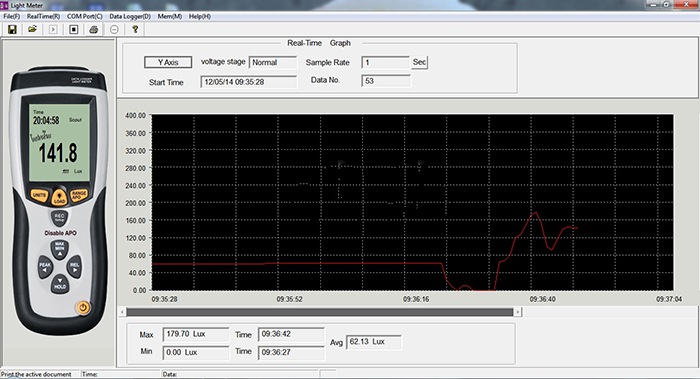Click the circular disconnect toolbar icon
The width and height of the screenshot is (700, 379).
114,29
